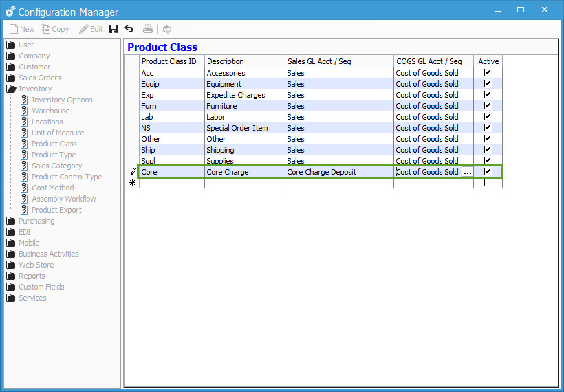Click the new row asterisk selector
The height and width of the screenshot is (392, 564).
132,183
